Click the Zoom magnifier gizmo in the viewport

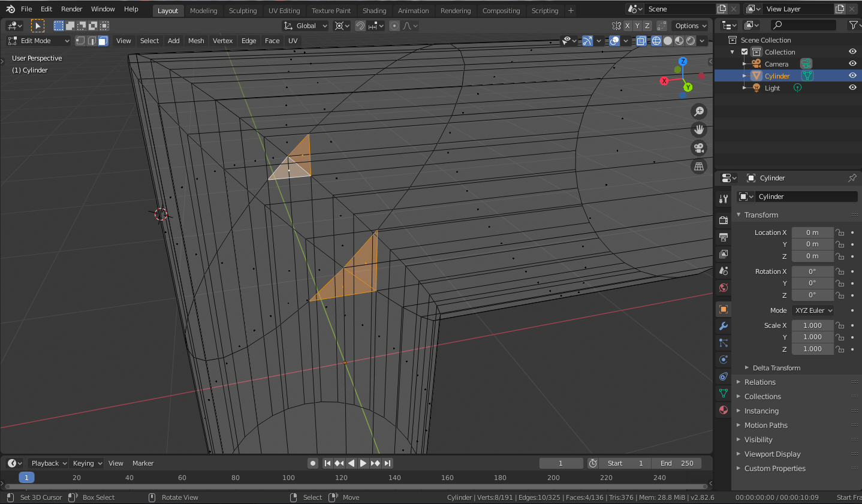point(698,111)
